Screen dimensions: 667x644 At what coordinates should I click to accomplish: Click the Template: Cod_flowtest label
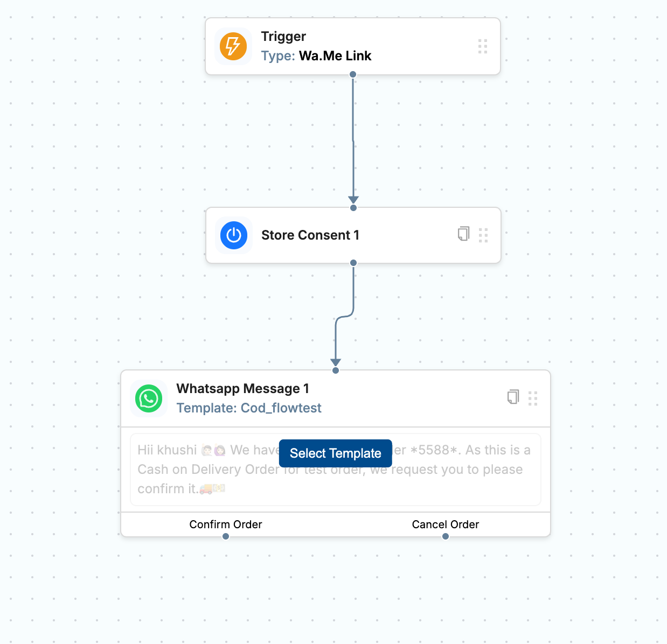click(x=249, y=408)
